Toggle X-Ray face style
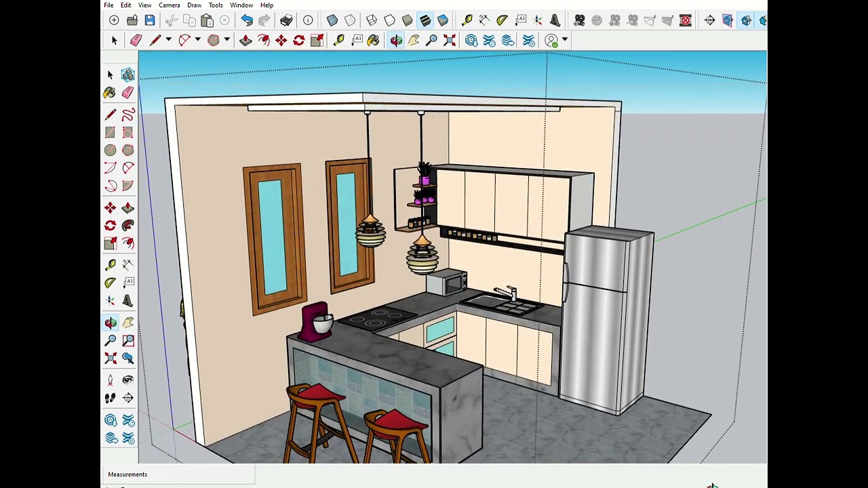The width and height of the screenshot is (868, 488). (x=332, y=20)
